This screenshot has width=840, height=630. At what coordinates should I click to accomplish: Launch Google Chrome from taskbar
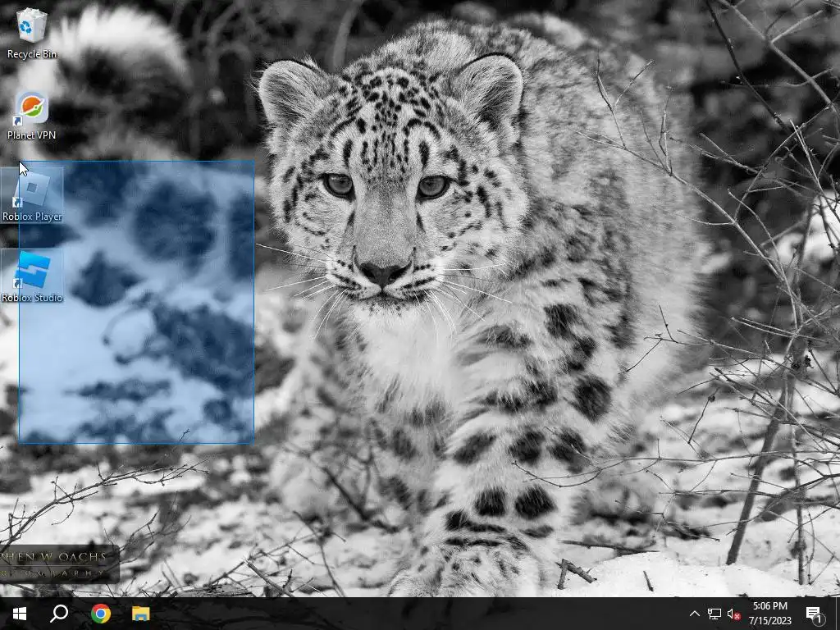pyautogui.click(x=100, y=614)
